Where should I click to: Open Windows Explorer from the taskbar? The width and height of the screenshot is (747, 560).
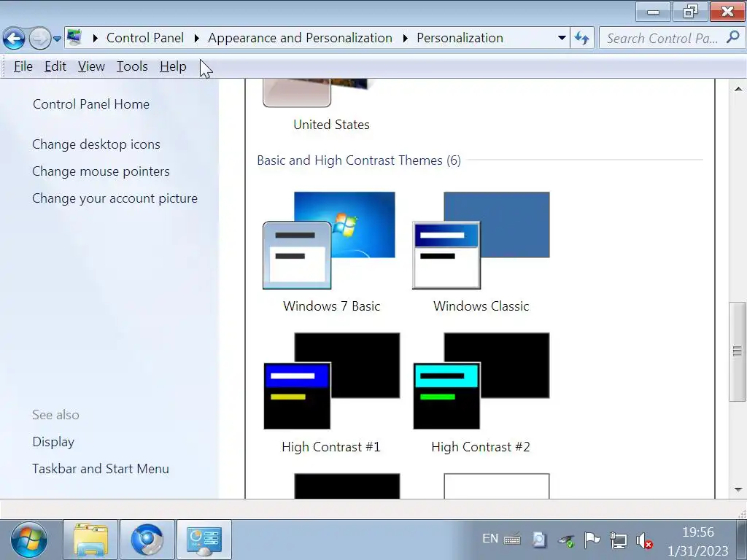click(90, 540)
